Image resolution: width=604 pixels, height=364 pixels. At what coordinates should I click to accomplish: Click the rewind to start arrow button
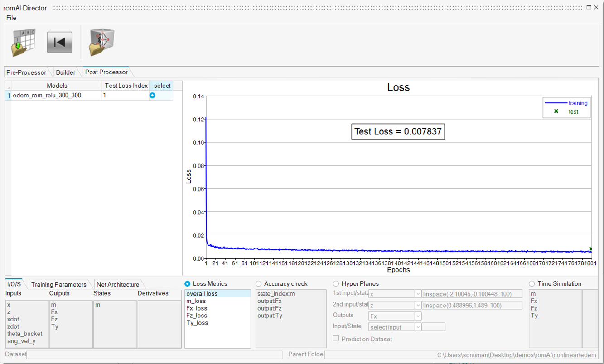point(59,43)
